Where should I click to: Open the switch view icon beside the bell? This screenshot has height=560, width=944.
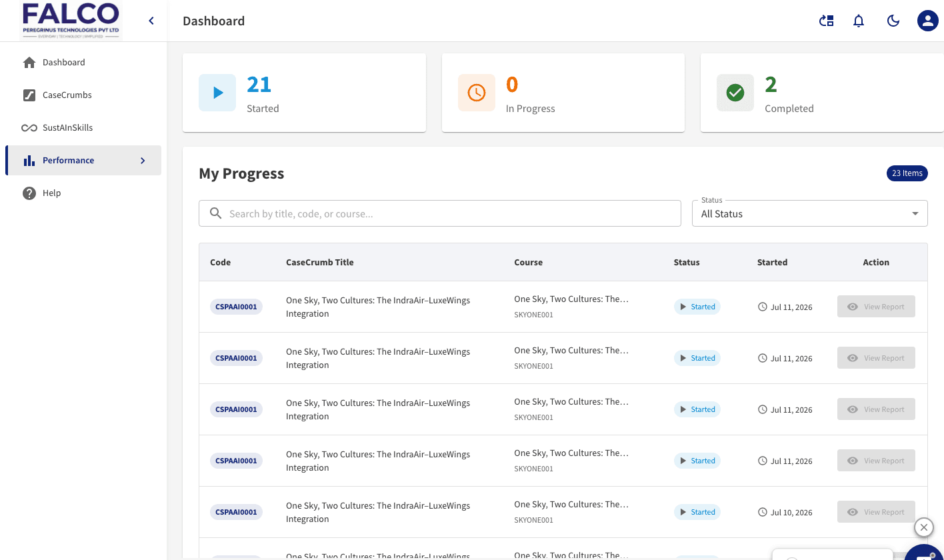tap(827, 21)
